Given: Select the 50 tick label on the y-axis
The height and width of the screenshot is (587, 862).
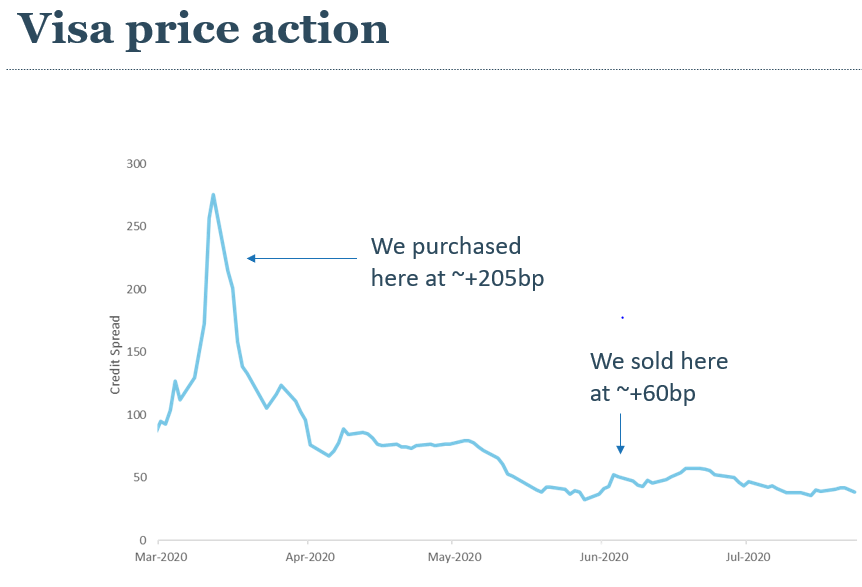Looking at the screenshot, I should click(x=139, y=477).
